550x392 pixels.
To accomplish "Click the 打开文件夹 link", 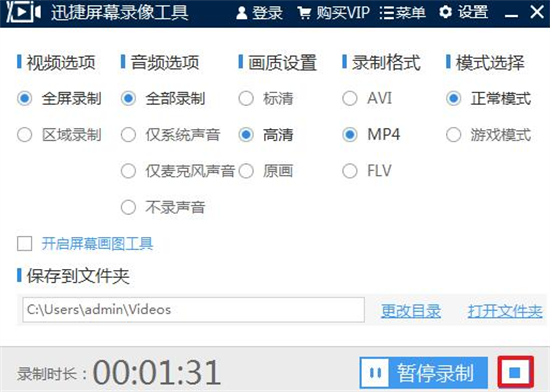I will click(x=505, y=311).
